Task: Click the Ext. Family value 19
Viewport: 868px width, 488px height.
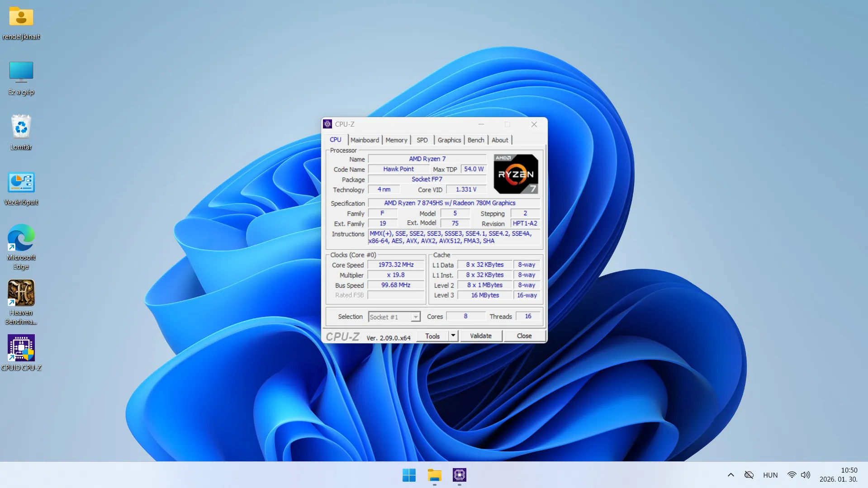Action: (x=383, y=223)
